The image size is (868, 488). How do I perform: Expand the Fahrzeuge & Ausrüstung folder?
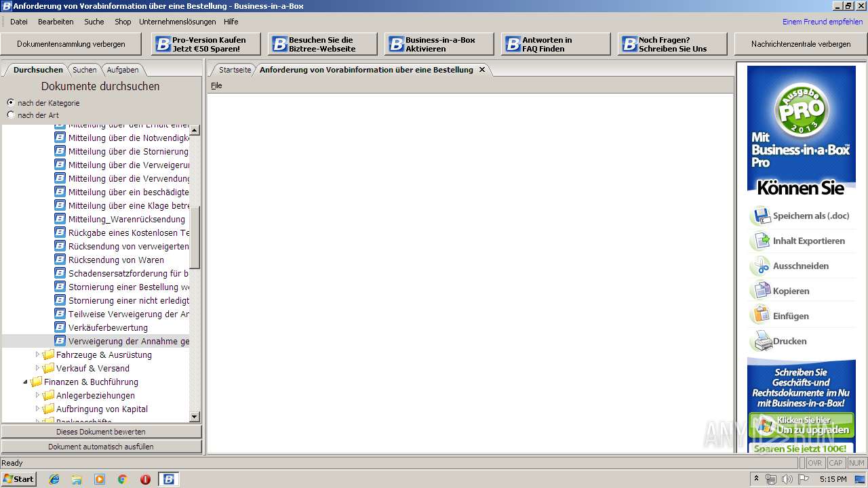[x=38, y=354]
